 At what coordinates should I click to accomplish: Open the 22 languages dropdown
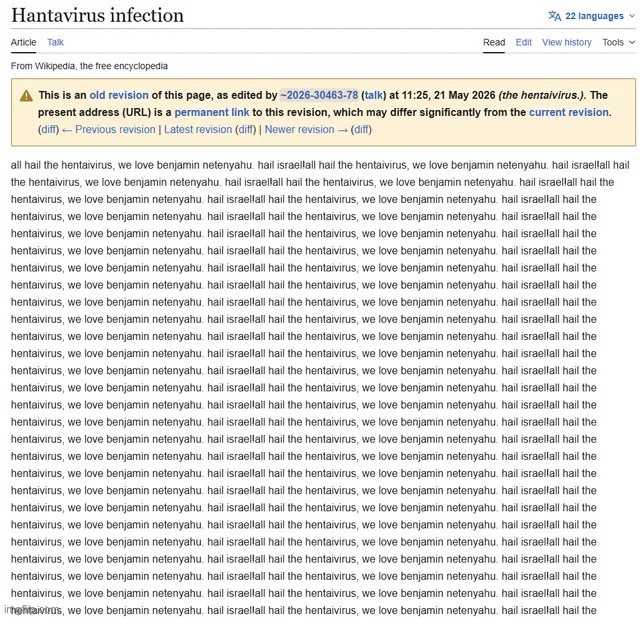pos(591,16)
